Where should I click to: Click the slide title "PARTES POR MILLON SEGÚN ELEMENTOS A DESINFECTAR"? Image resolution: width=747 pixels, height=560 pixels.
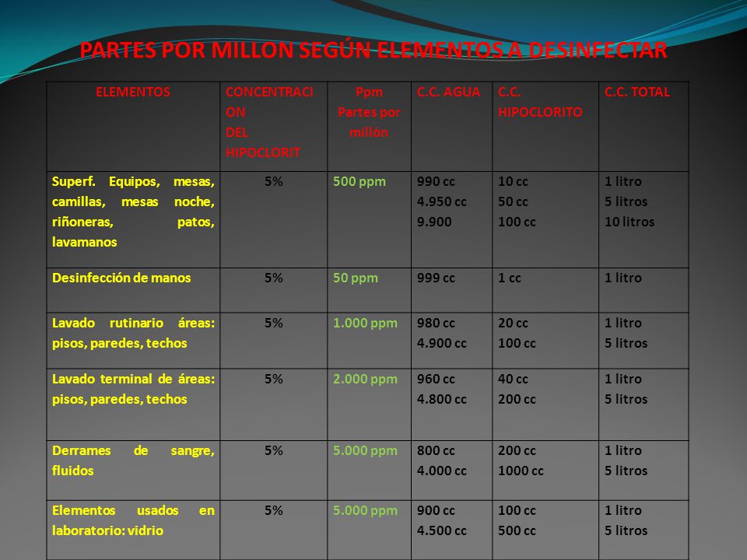(x=373, y=51)
